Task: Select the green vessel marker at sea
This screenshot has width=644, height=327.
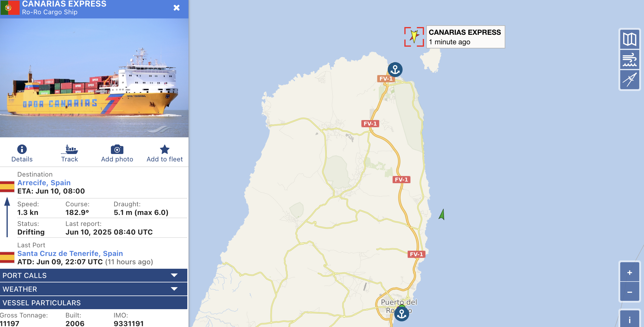Action: pyautogui.click(x=442, y=214)
